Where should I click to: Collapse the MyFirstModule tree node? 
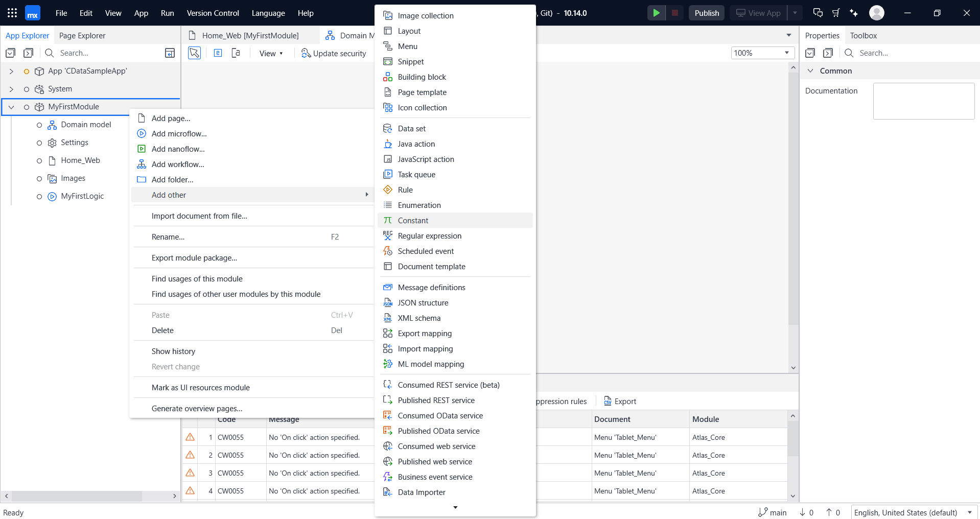(x=11, y=107)
